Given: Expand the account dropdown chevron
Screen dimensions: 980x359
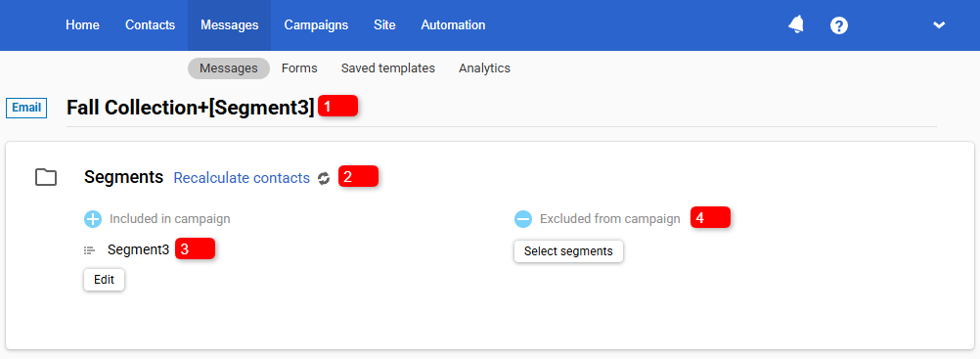Looking at the screenshot, I should 939,25.
